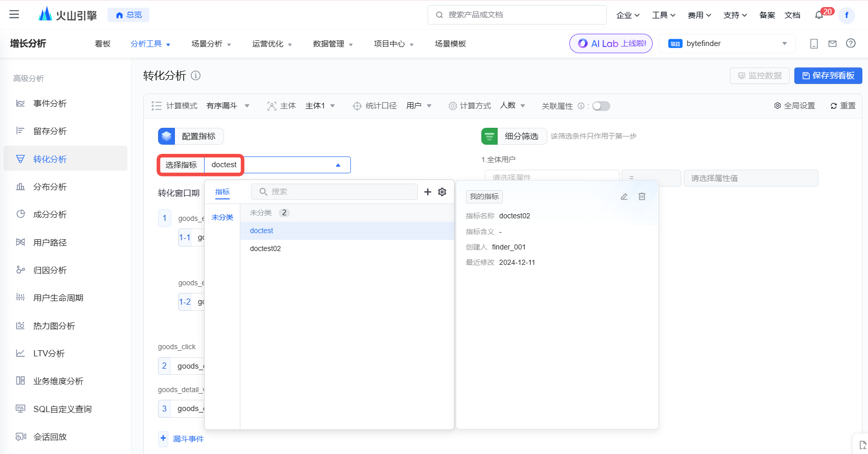Viewport: 868px width, 454px height.
Task: Open the user avatar icon
Action: [x=847, y=15]
